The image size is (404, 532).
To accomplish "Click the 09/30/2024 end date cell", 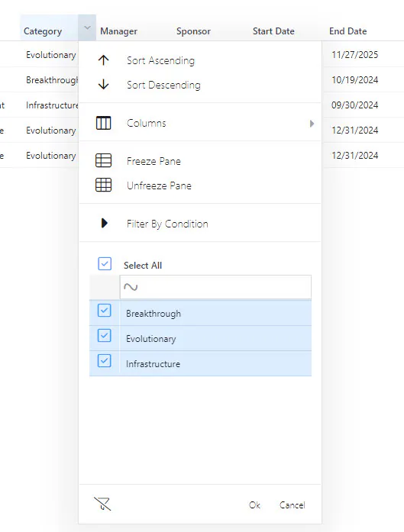I will [x=355, y=105].
